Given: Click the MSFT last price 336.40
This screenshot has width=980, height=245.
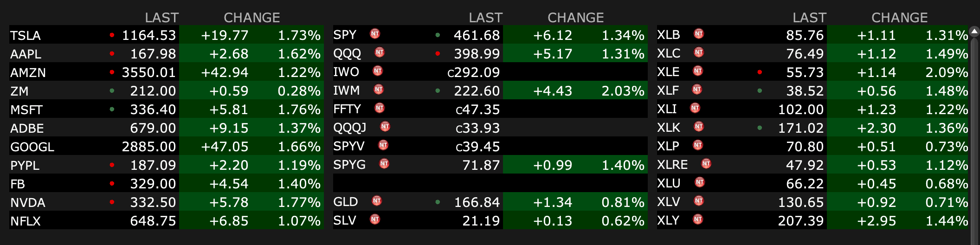Looking at the screenshot, I should point(153,110).
